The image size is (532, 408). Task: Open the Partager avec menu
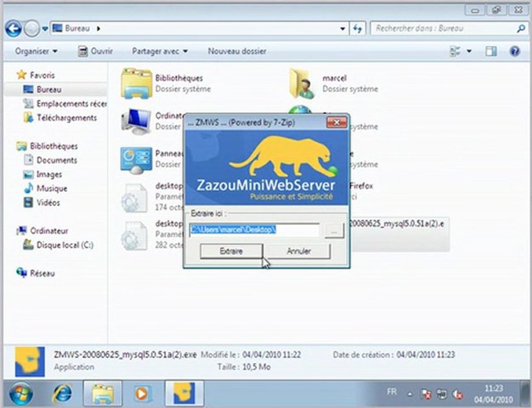point(159,51)
